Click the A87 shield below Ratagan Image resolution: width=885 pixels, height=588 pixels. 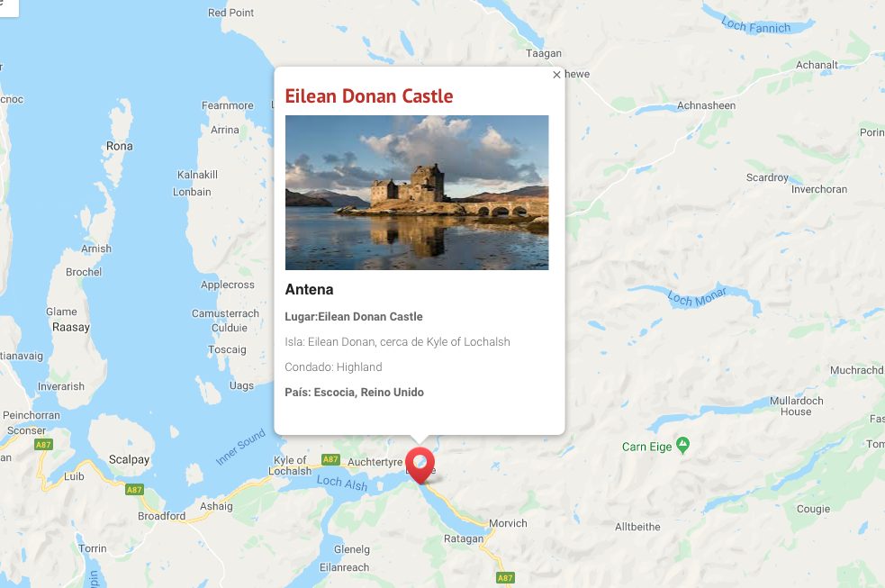pyautogui.click(x=505, y=577)
